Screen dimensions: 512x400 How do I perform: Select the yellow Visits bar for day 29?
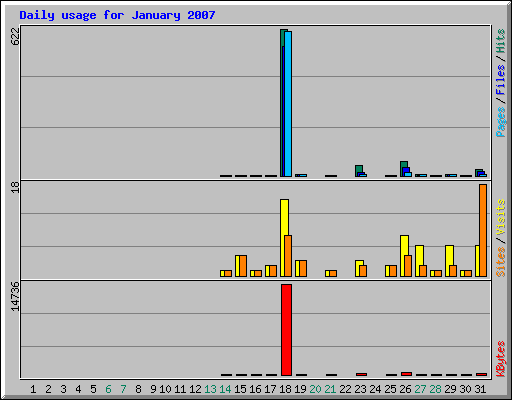[448, 261]
